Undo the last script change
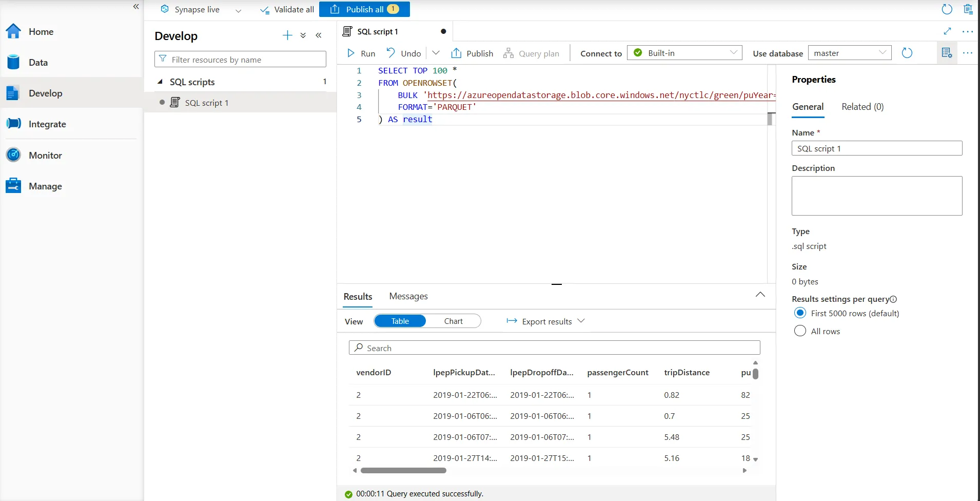 [404, 53]
